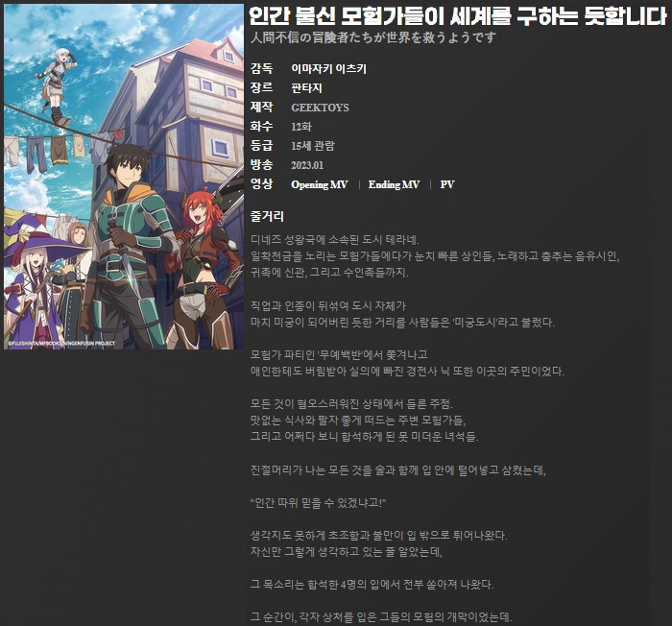This screenshot has width=672, height=626.
Task: Click the episode count 12화
Action: 301,127
